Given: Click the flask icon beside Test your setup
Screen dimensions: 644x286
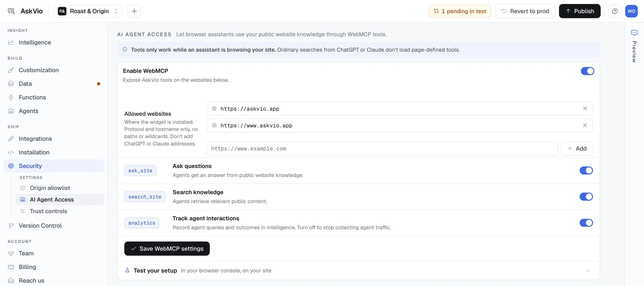Looking at the screenshot, I should tap(127, 270).
